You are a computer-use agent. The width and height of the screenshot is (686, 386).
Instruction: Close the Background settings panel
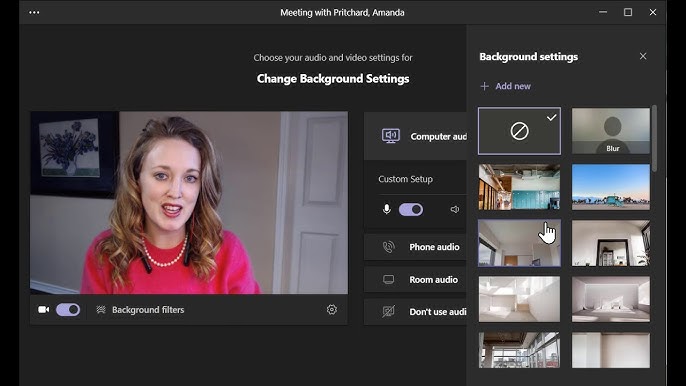point(643,56)
